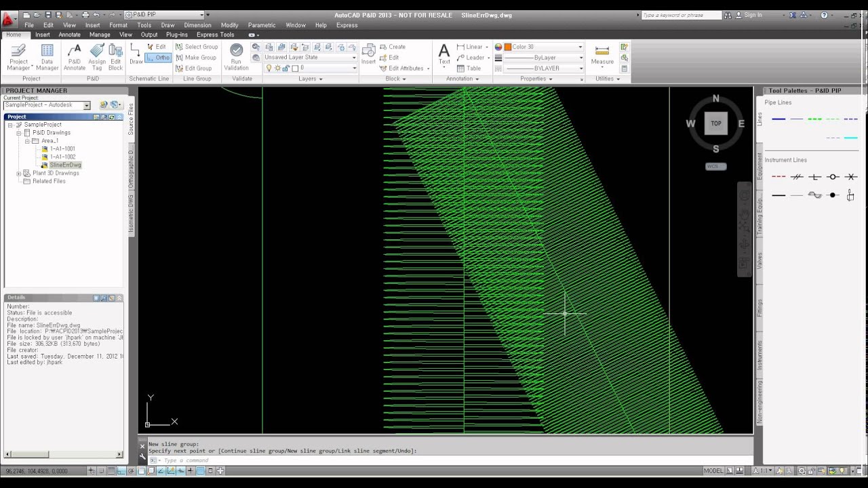The width and height of the screenshot is (868, 488).
Task: Expand the Plant 3D Drawings tree node
Action: coord(19,174)
